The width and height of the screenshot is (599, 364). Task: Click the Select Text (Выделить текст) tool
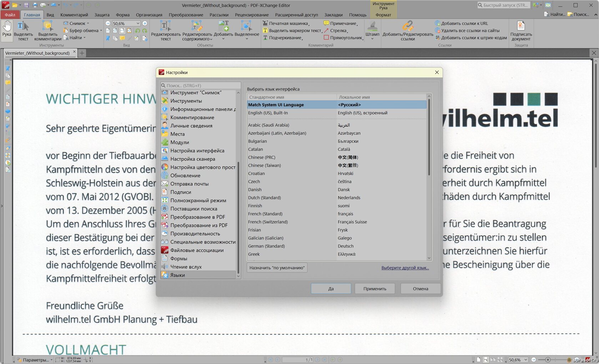click(x=23, y=30)
